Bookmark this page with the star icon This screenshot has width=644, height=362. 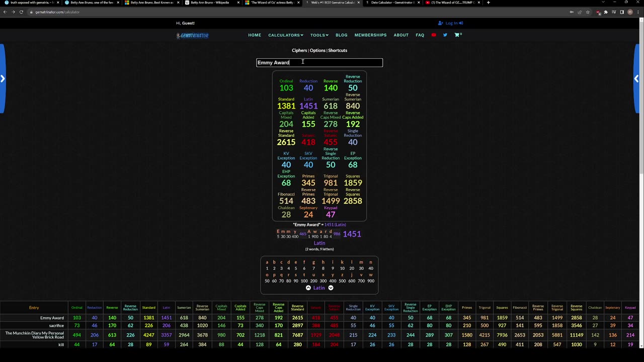(588, 12)
